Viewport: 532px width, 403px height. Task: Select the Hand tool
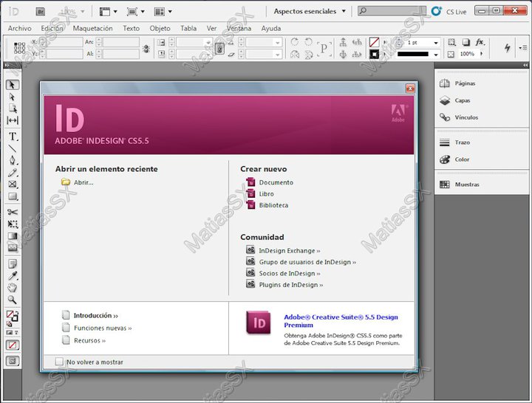click(x=13, y=288)
